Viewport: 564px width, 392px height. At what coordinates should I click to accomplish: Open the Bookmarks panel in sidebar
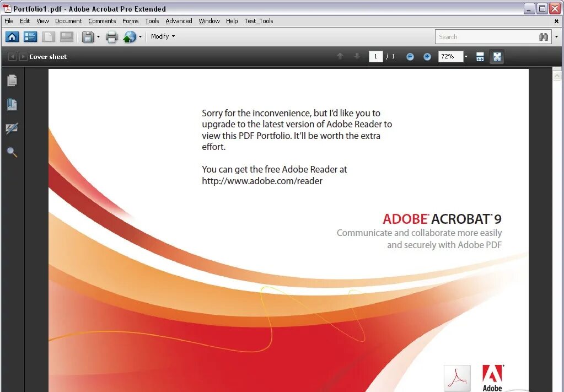click(x=12, y=104)
